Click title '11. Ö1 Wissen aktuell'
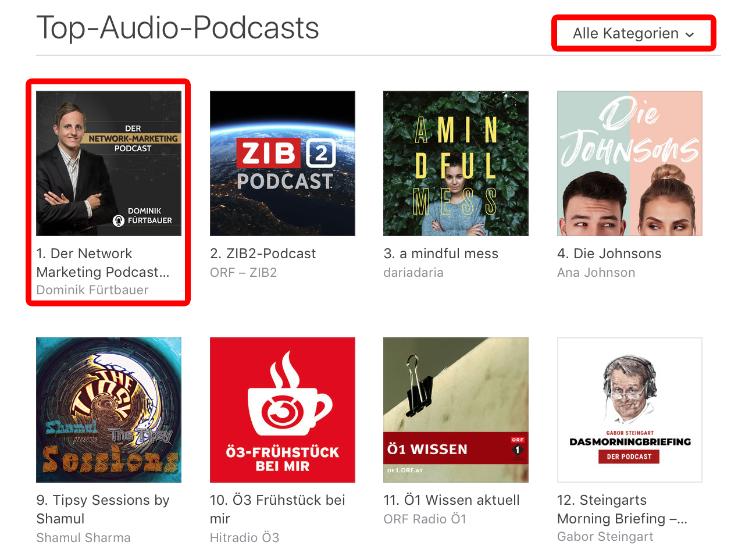 (451, 500)
